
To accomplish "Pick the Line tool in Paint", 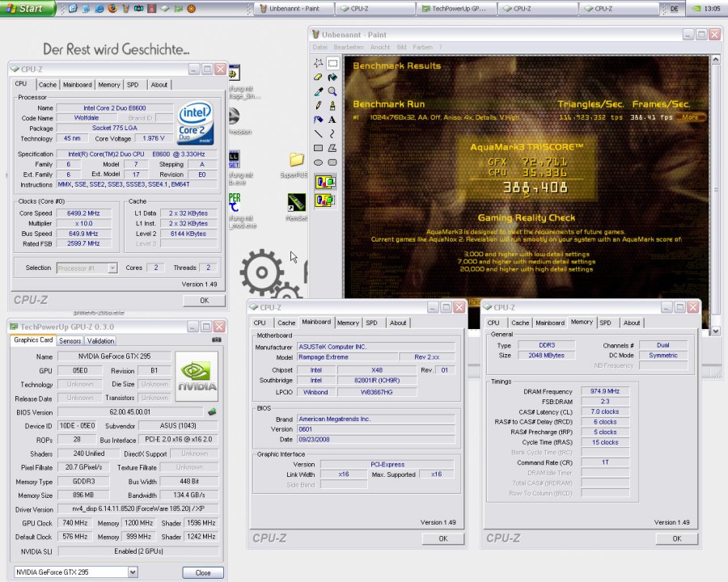I will coord(318,133).
